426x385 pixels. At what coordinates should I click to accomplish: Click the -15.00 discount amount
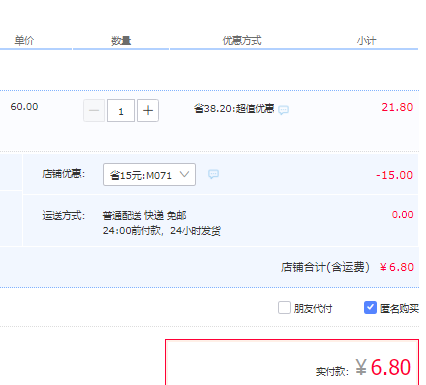[395, 175]
